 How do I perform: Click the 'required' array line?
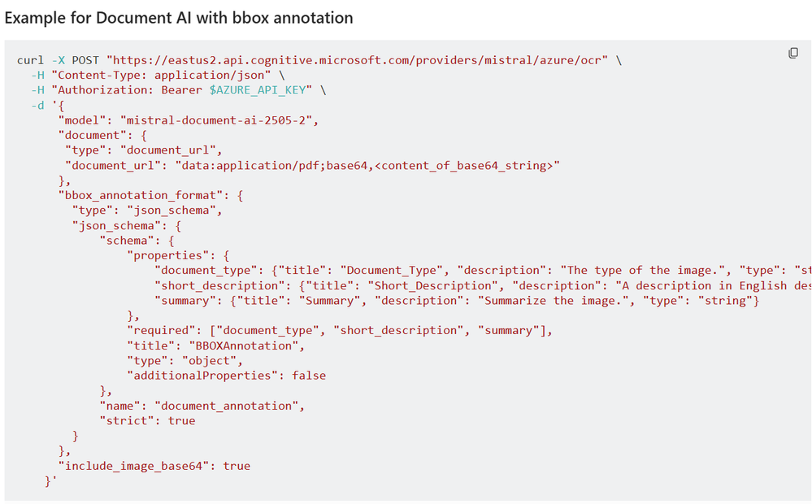click(340, 331)
